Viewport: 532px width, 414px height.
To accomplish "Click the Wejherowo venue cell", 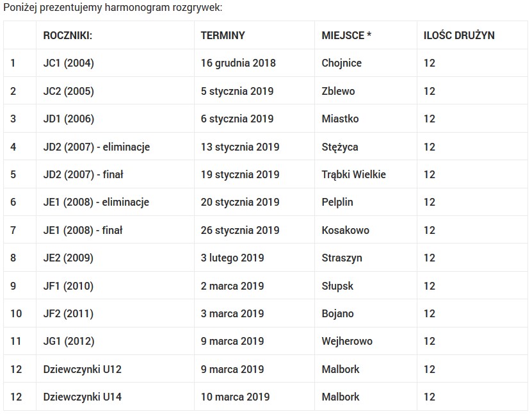I will click(347, 341).
